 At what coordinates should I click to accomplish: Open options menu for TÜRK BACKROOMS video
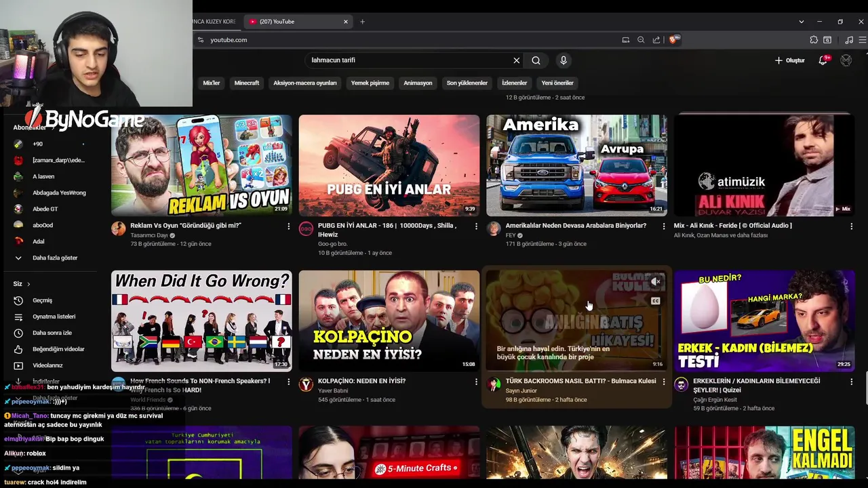664,382
